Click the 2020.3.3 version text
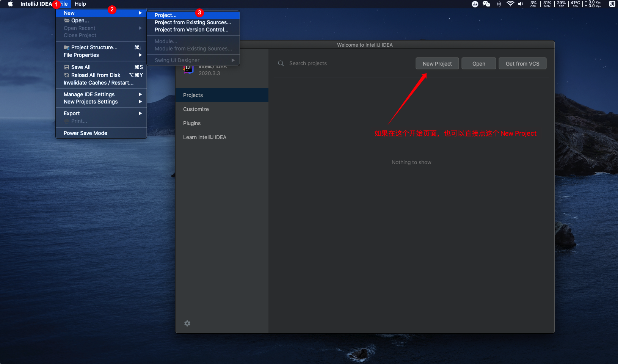618x364 pixels. 209,73
